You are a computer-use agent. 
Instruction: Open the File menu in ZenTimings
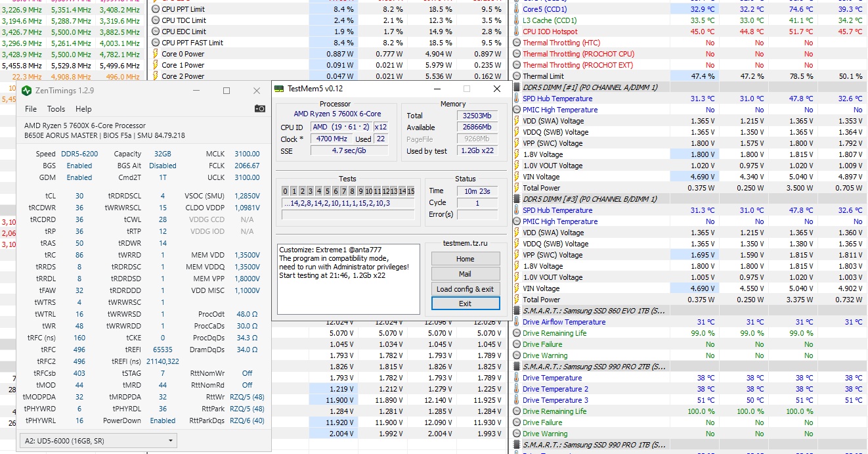coord(31,109)
